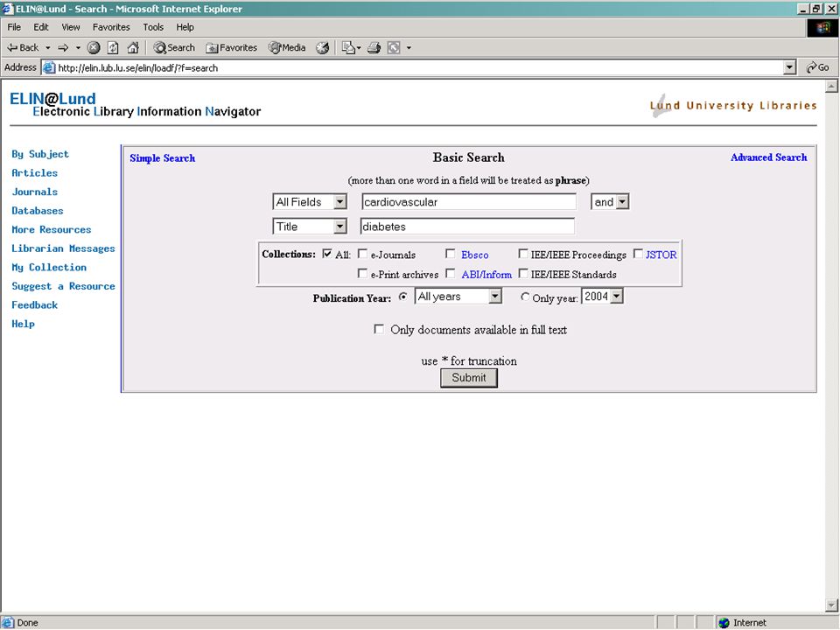The image size is (840, 630).
Task: Open the Feedback sidebar link
Action: pos(34,304)
